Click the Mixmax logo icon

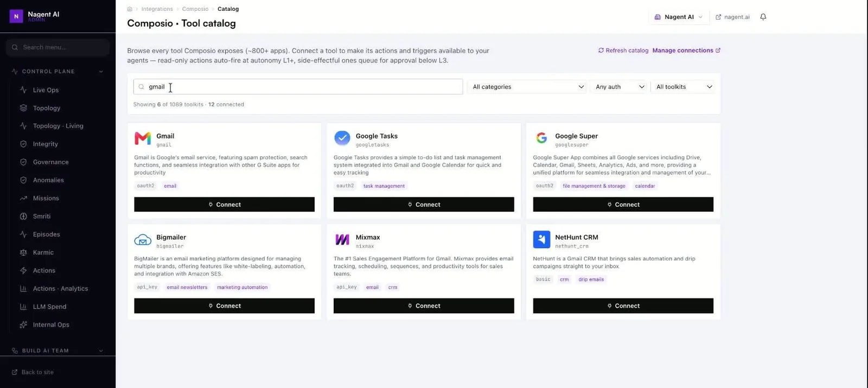point(342,239)
